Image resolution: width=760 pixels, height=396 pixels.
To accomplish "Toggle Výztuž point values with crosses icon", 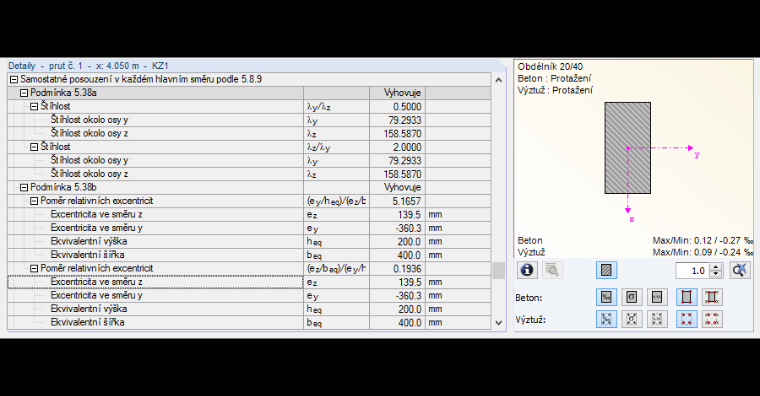I will (712, 319).
